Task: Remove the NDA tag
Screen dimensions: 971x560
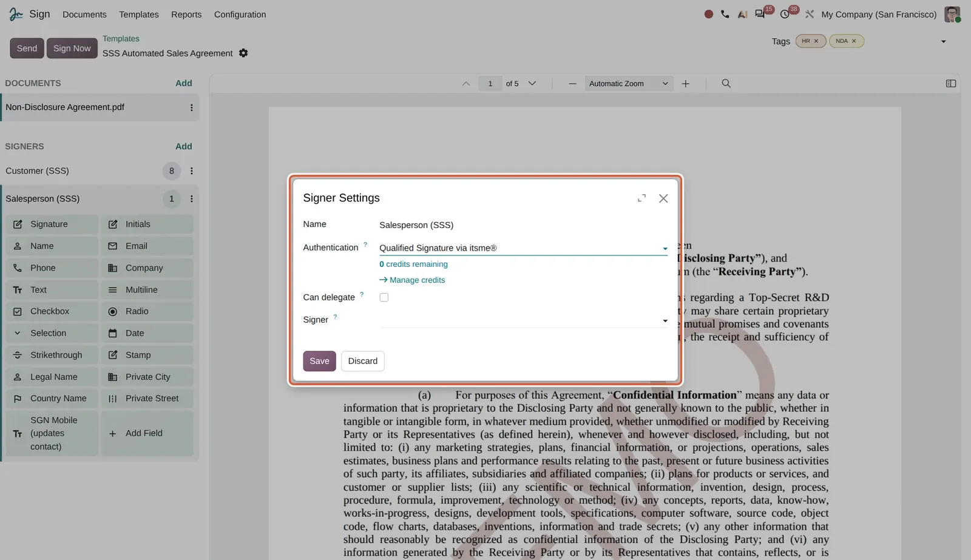Action: [x=854, y=41]
